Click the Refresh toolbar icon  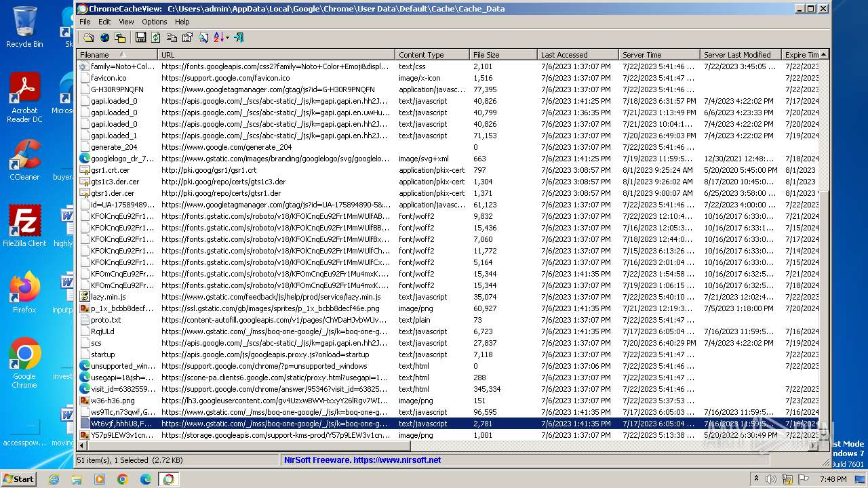[156, 38]
